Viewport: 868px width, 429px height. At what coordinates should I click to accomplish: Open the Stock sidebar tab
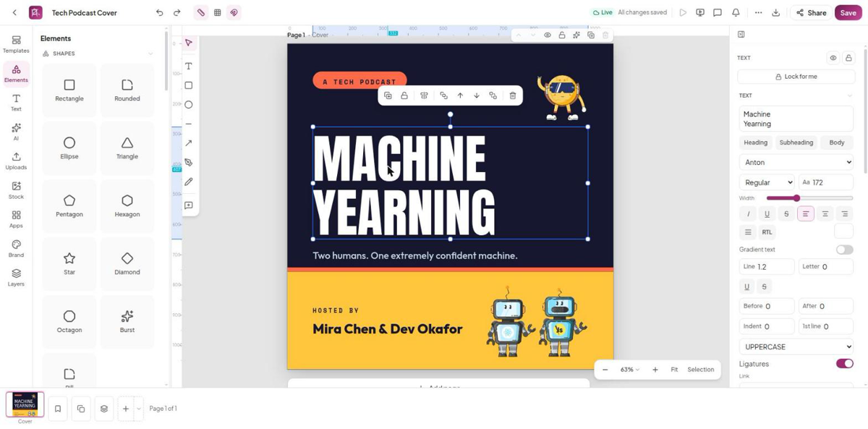(16, 190)
